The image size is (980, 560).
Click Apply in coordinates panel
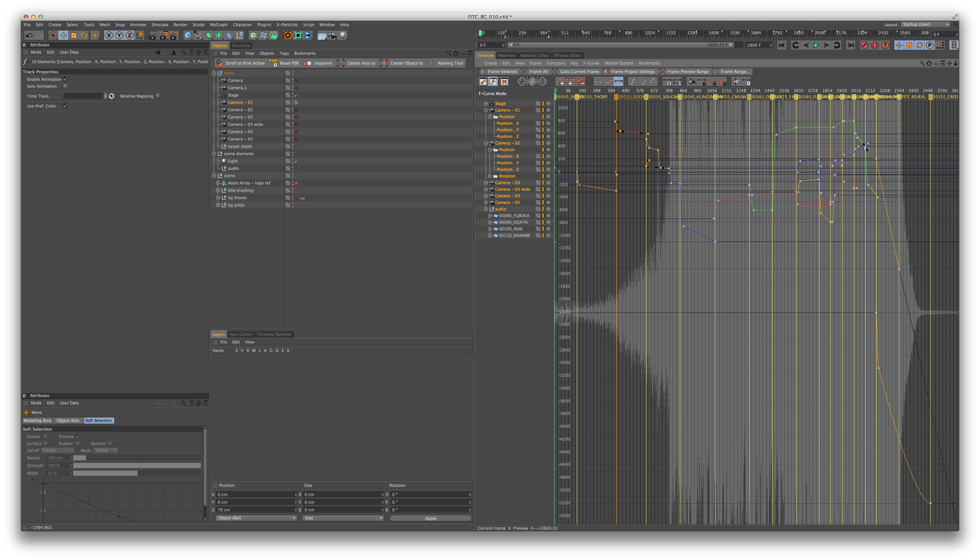[430, 518]
